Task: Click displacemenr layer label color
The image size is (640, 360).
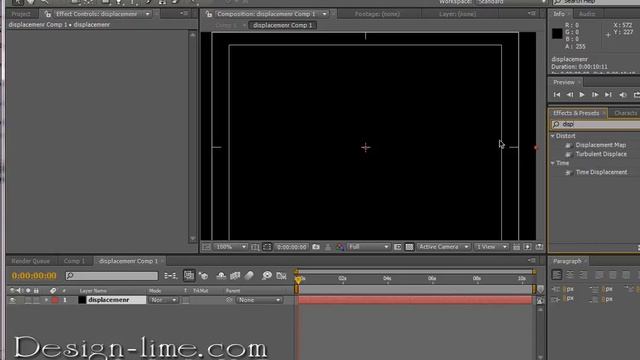Action: 55,300
